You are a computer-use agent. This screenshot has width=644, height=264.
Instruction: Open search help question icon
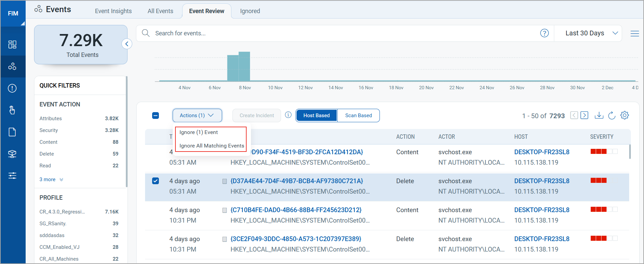544,33
